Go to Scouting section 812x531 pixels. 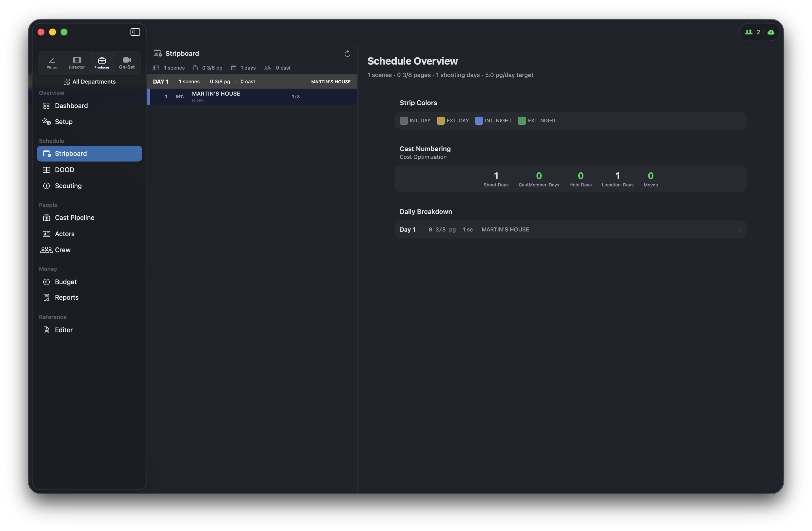68,186
